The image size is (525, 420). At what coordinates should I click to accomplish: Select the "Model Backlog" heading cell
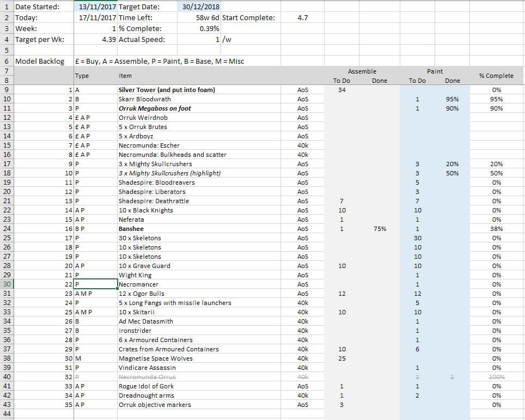[44, 62]
